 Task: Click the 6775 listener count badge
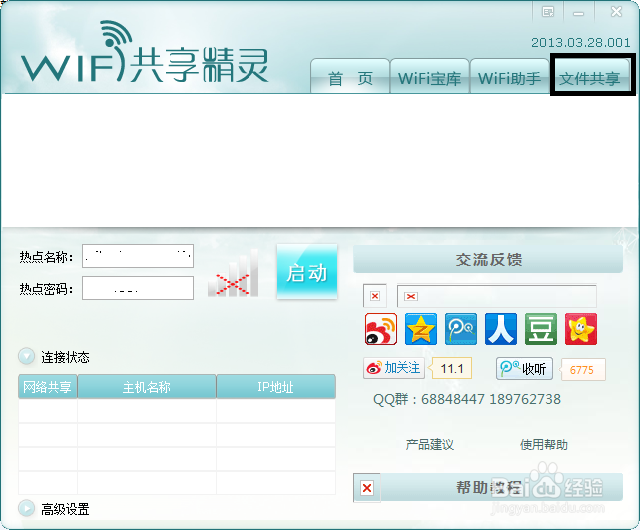point(582,370)
